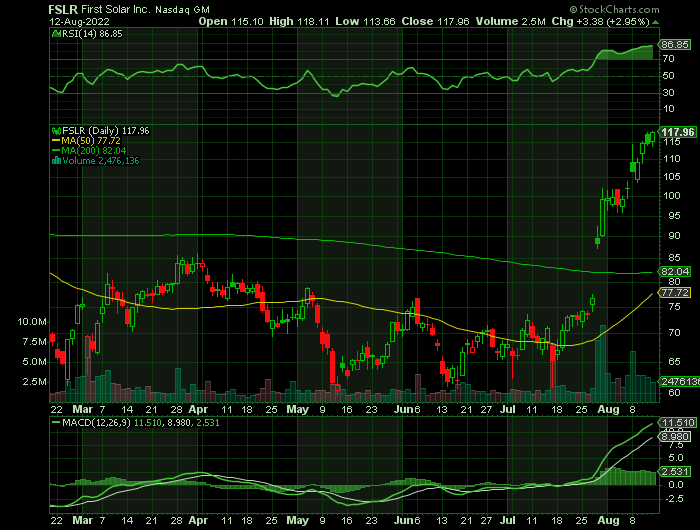Click Jul on the price chart date axis

click(x=508, y=409)
